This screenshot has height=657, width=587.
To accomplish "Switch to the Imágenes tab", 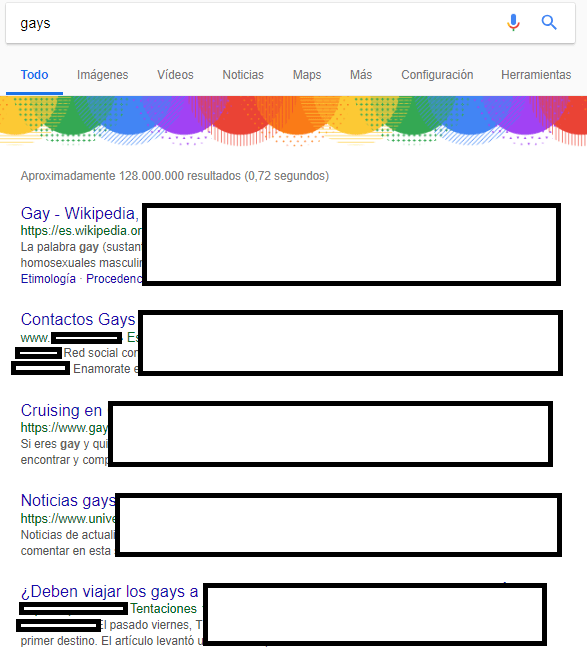I will 103,75.
